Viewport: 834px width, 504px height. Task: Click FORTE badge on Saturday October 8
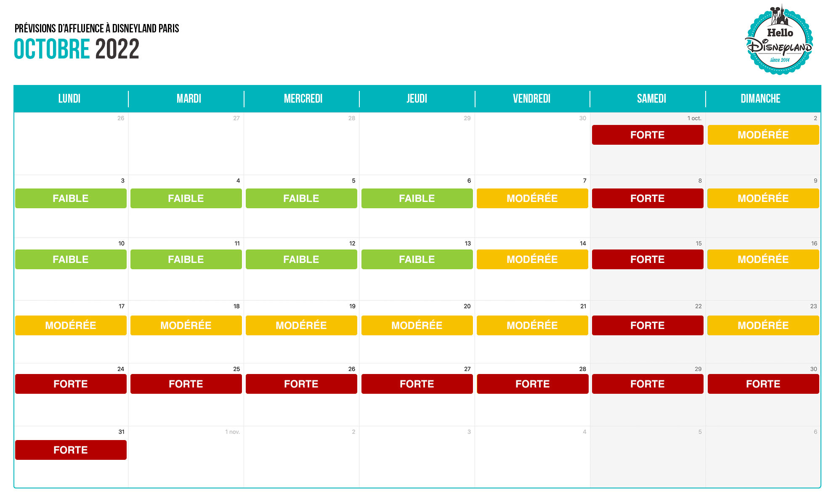click(647, 199)
